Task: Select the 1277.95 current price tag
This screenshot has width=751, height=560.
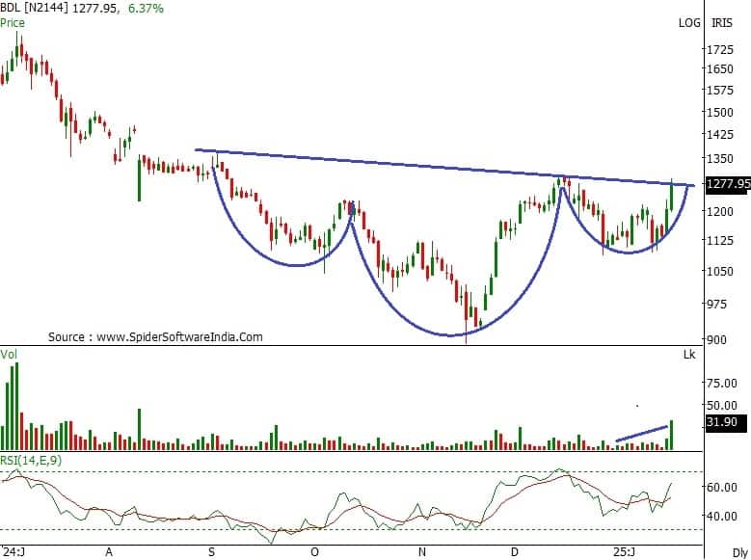Action: point(727,183)
